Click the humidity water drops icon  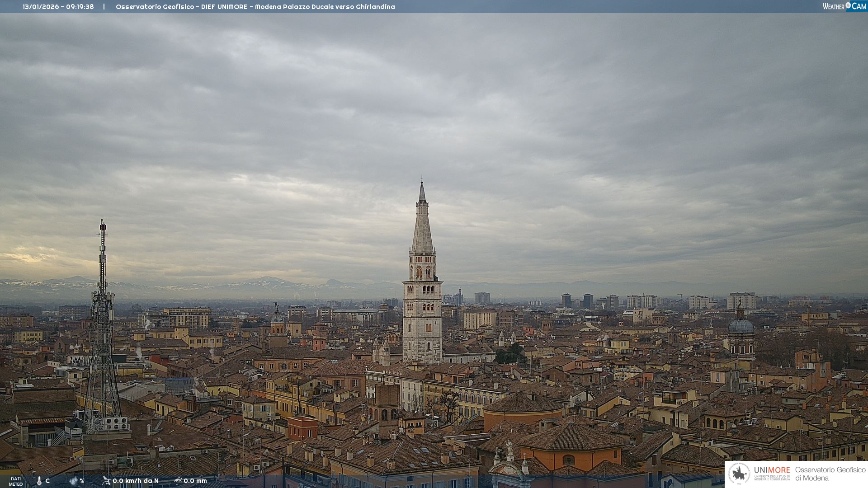(73, 481)
